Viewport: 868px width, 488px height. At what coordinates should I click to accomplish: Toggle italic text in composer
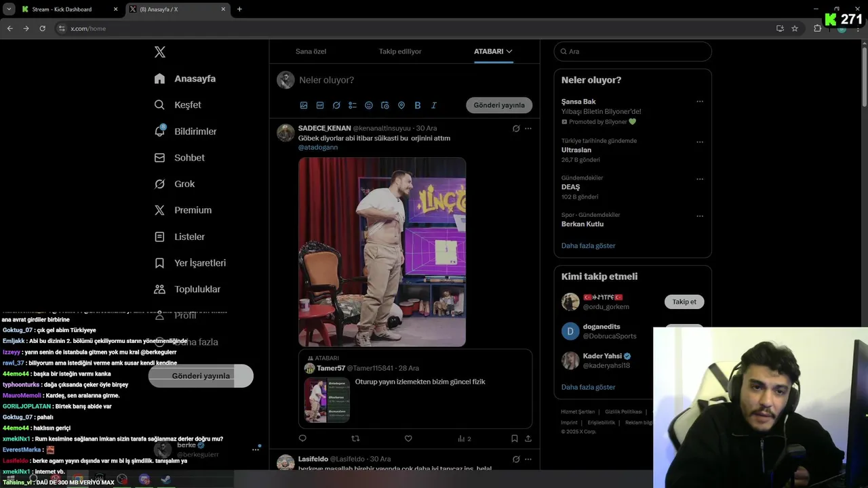tap(434, 105)
